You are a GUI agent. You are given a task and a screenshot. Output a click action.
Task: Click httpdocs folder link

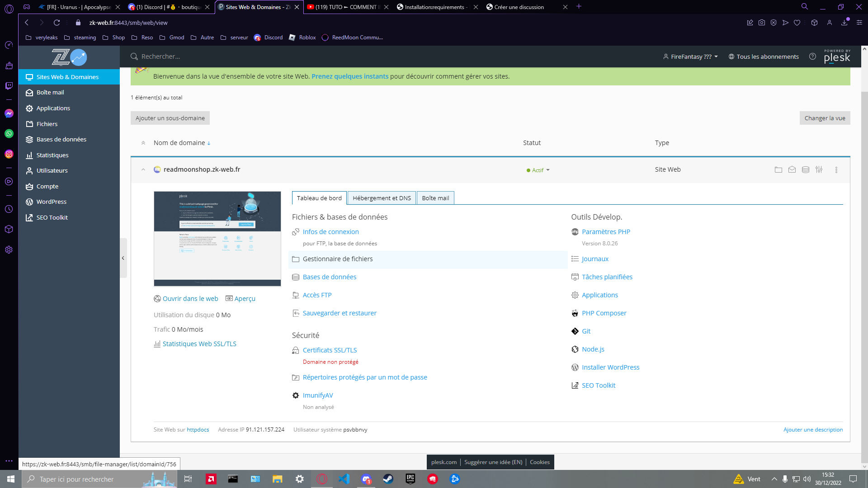tap(198, 430)
